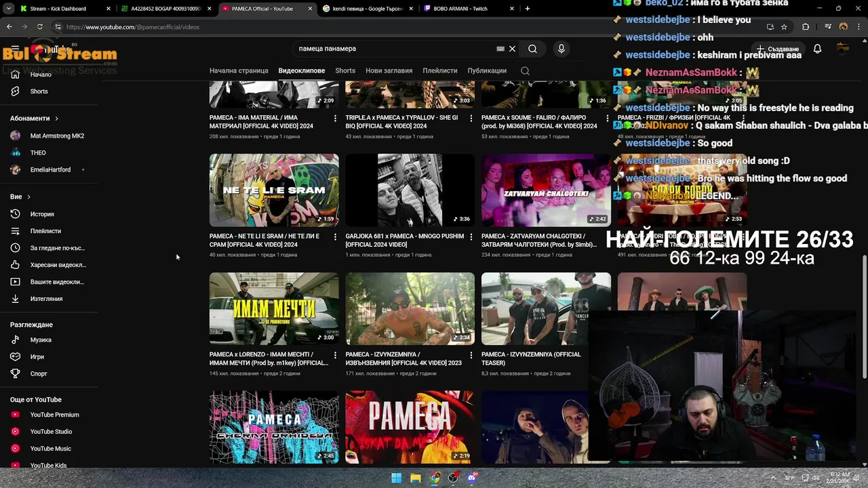Open the Публикации tab
Image resolution: width=868 pixels, height=488 pixels.
pos(487,70)
